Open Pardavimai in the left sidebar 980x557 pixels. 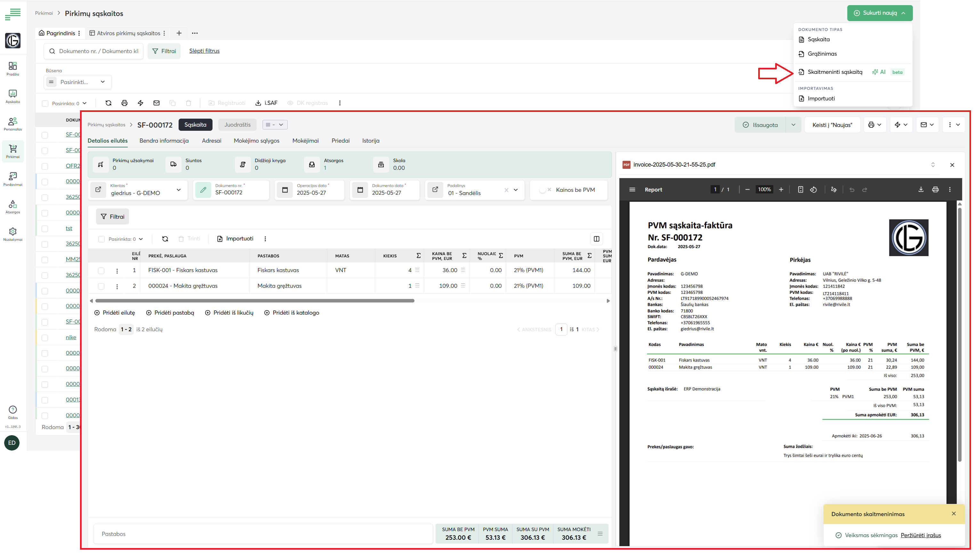tap(12, 179)
